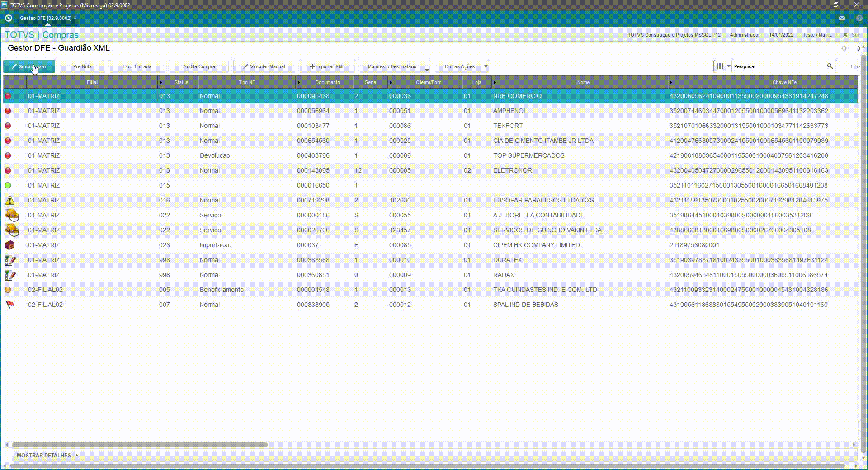This screenshot has height=470, width=868.
Task: Click the checklist pencil icon on DURATEX row
Action: [x=10, y=260]
